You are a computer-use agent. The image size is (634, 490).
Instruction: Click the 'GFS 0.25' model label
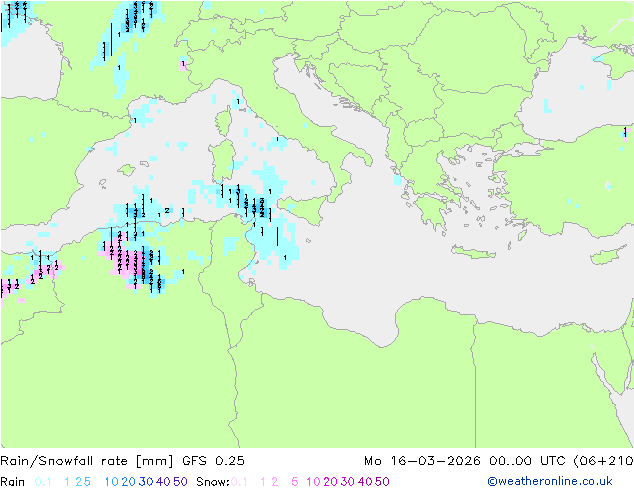[x=213, y=461]
